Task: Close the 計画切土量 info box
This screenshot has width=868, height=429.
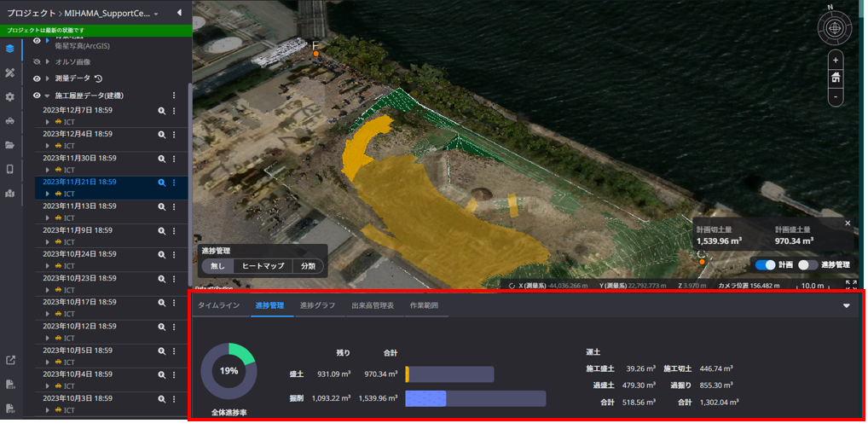Action: [848, 223]
